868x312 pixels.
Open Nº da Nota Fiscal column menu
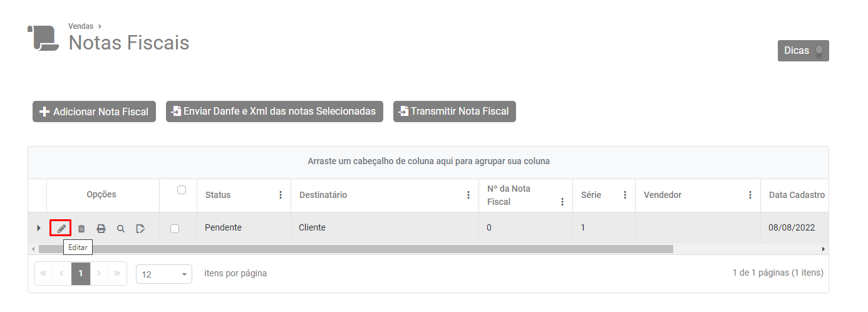[x=562, y=201]
